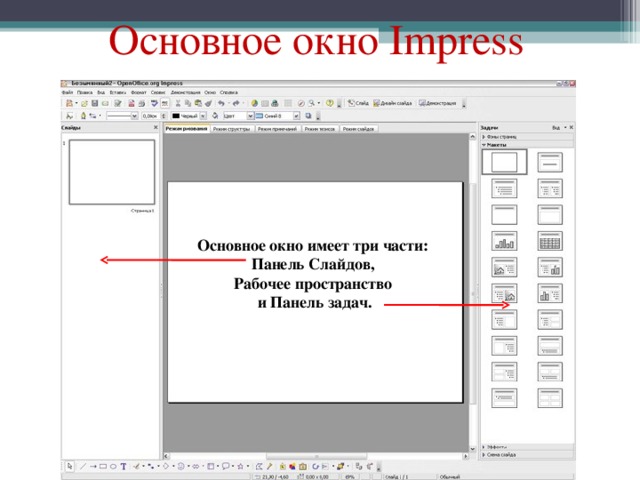This screenshot has width=640, height=480.
Task: Open the line style dropdown
Action: 134,116
